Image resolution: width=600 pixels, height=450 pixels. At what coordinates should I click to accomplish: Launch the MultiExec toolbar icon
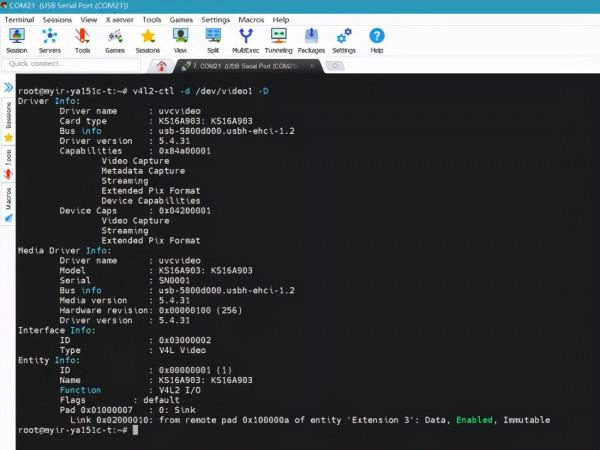246,41
